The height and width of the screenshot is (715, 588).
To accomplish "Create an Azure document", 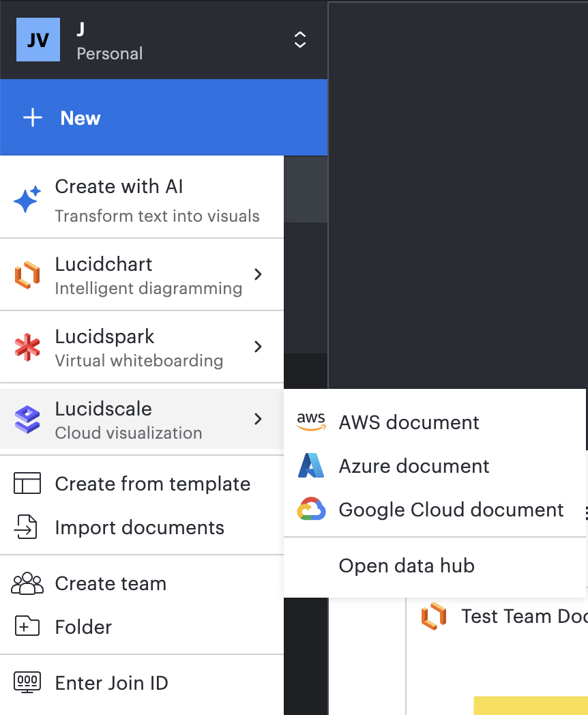I will coord(435,466).
